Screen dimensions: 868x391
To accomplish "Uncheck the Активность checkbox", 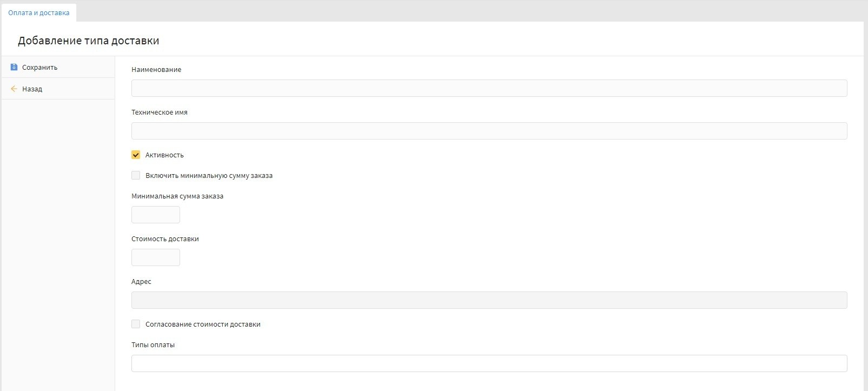I will [136, 155].
